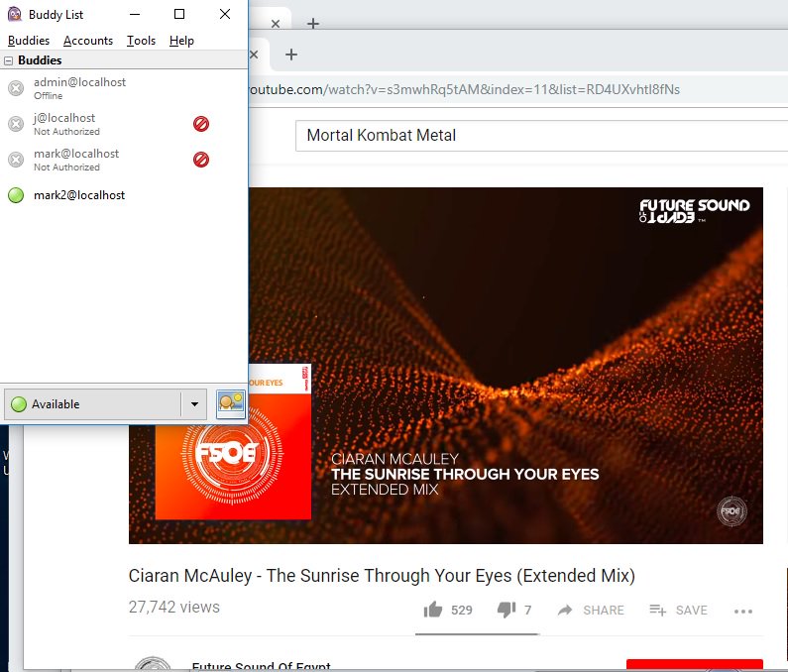The height and width of the screenshot is (672, 788).
Task: Click the FSOE watermark in video corner
Action: coord(732,511)
